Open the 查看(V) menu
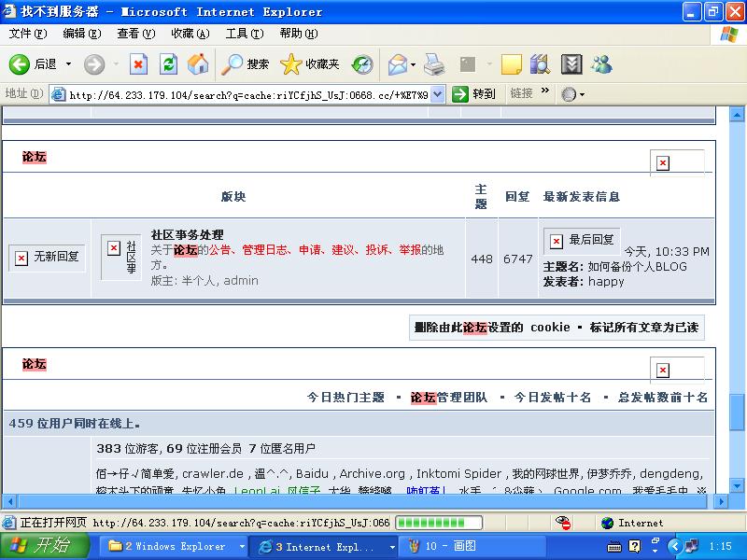This screenshot has height=560, width=747. pyautogui.click(x=134, y=34)
